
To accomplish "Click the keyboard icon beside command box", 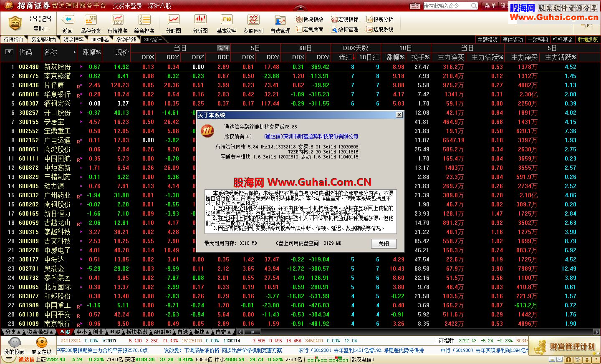I will [x=415, y=6].
